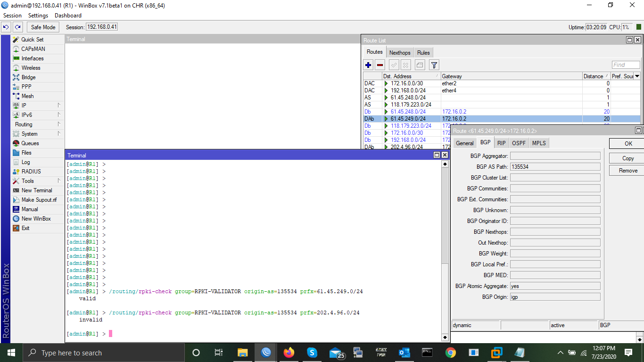Click the Terminal window scroll-down arrow

tap(445, 337)
